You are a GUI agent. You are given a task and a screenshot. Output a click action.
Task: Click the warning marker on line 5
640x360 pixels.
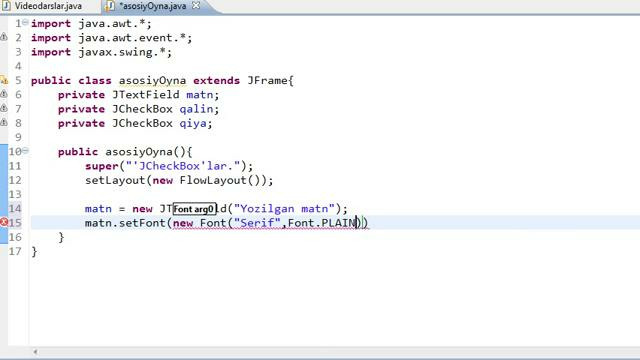coord(4,80)
